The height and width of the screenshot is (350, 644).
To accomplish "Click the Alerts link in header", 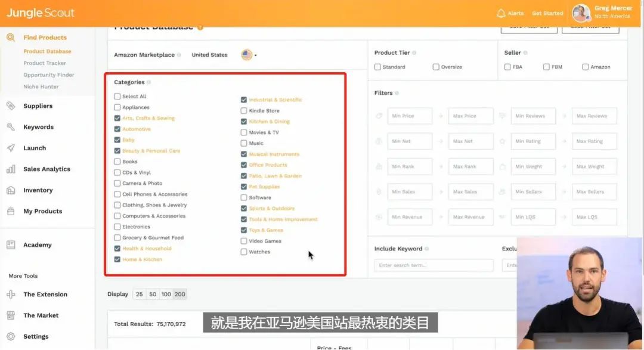I will (x=515, y=13).
